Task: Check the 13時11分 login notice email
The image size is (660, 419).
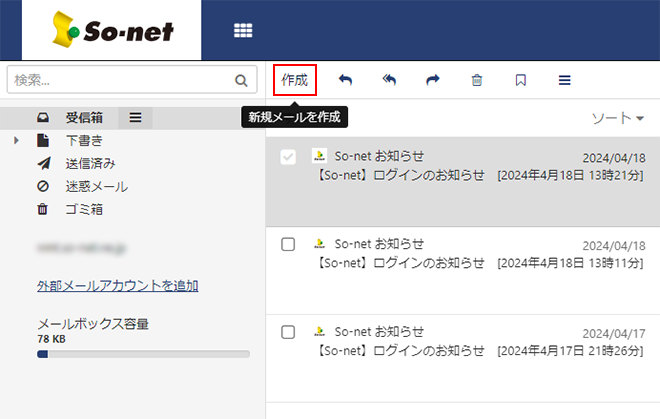Action: click(x=288, y=244)
